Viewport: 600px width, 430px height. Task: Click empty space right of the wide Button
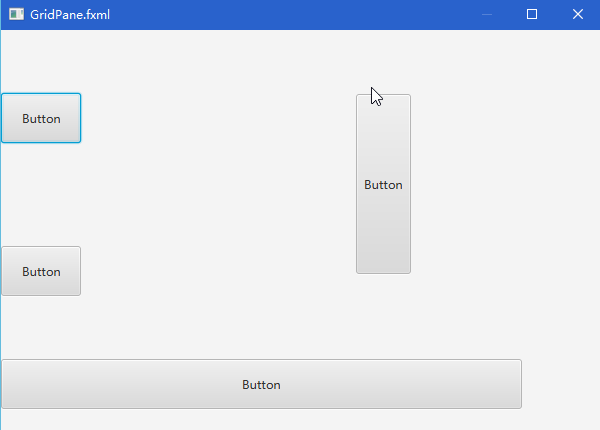tap(561, 384)
